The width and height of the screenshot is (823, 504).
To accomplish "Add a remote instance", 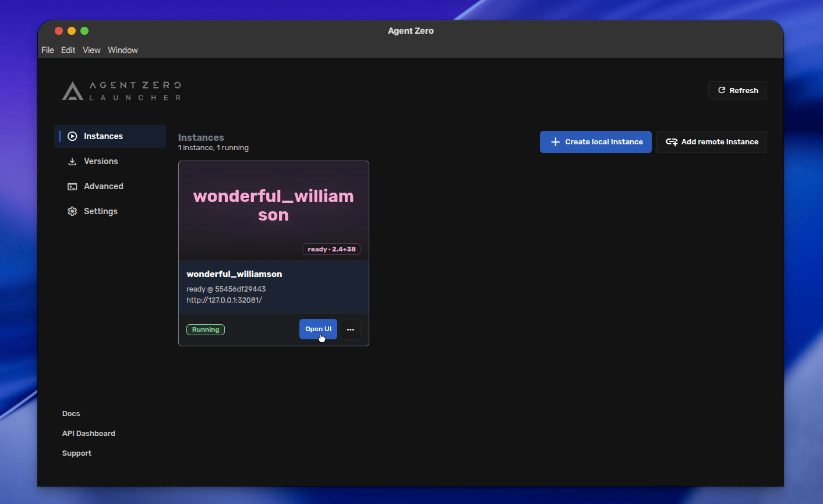I will coord(712,142).
